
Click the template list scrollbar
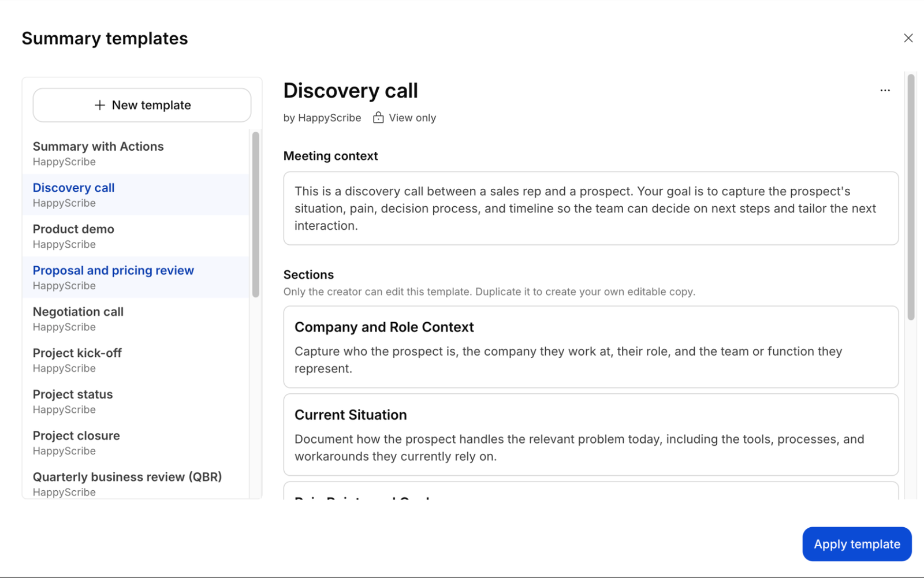pyautogui.click(x=255, y=215)
